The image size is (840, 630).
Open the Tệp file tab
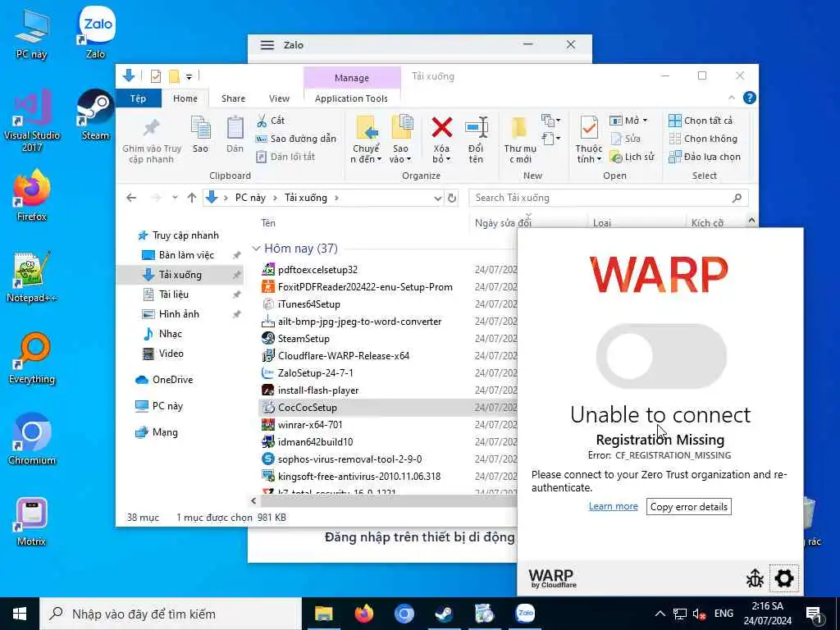[x=138, y=98]
